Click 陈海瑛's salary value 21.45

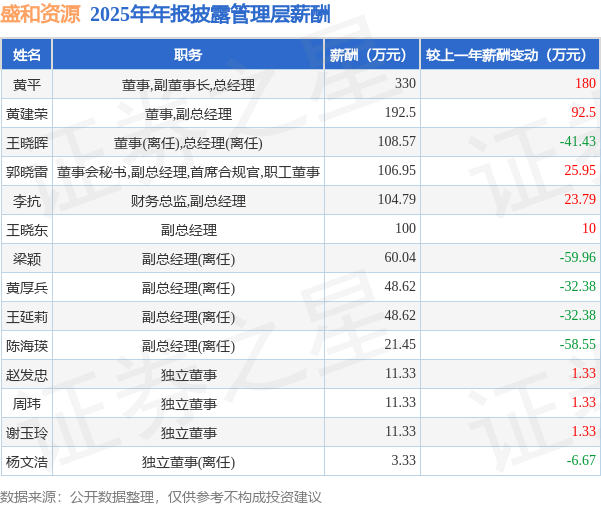pyautogui.click(x=400, y=344)
